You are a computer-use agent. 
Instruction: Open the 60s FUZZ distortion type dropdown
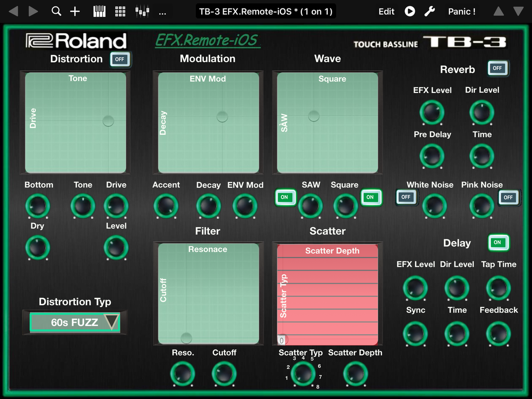tap(75, 322)
